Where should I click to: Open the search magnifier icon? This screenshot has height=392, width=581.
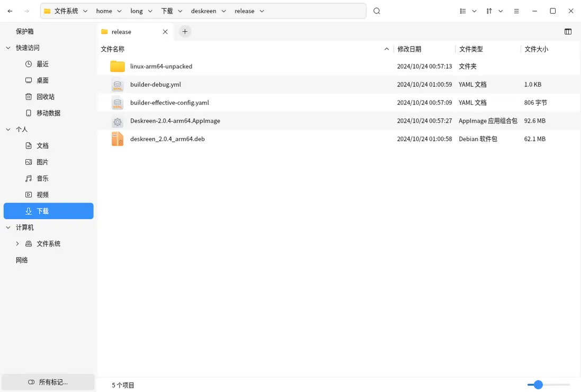pyautogui.click(x=376, y=11)
